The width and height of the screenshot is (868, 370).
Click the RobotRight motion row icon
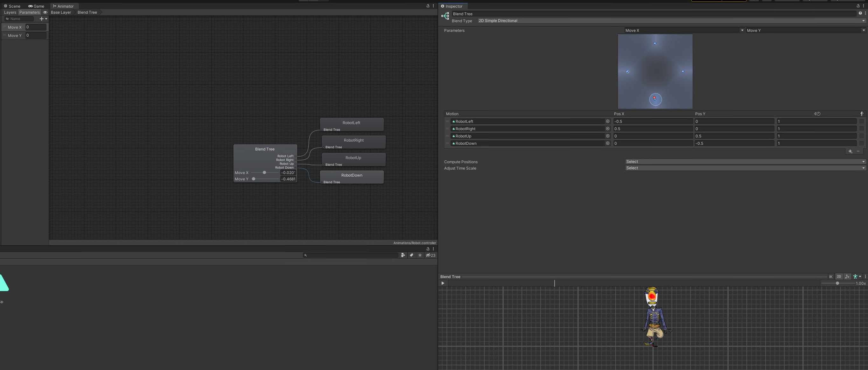point(453,129)
